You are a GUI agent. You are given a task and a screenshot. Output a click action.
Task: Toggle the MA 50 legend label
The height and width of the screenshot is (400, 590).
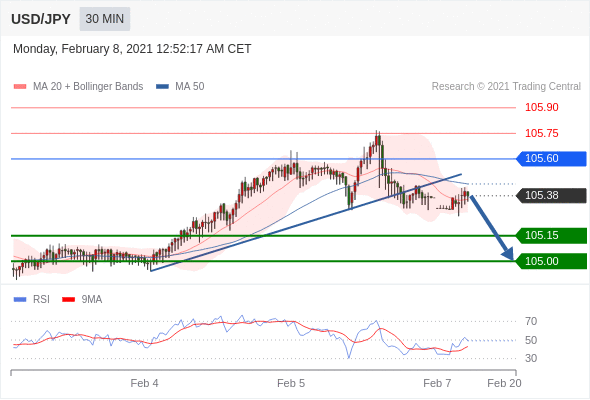pos(190,87)
